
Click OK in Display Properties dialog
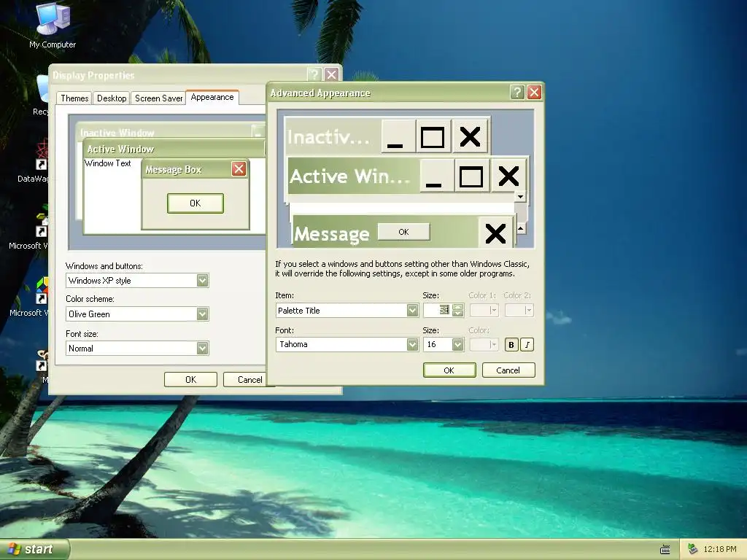pyautogui.click(x=190, y=379)
